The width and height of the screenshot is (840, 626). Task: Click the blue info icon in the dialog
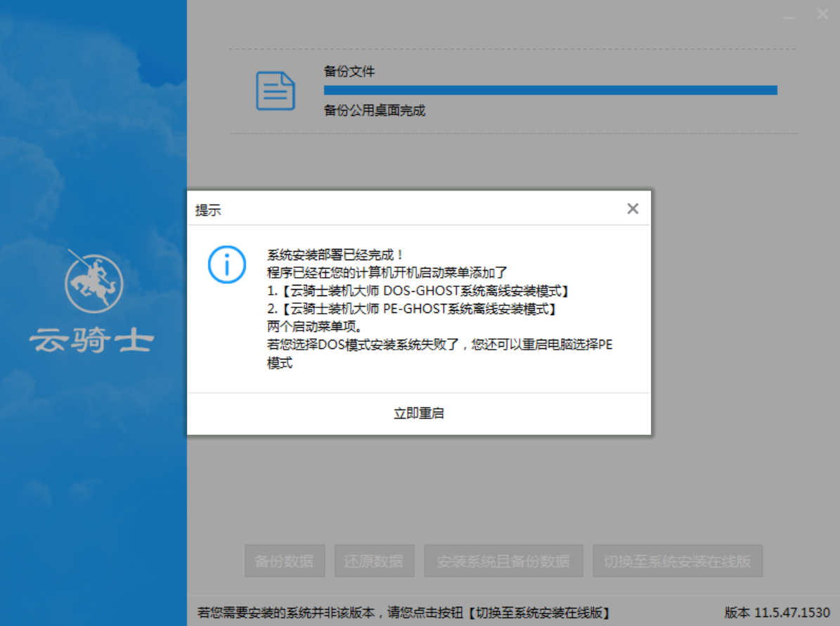227,264
